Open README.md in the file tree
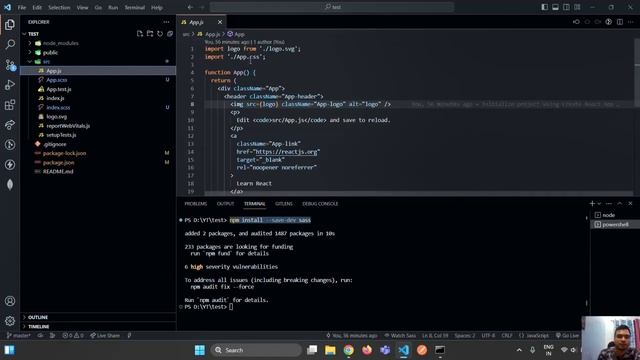The image size is (640, 360). pyautogui.click(x=98, y=171)
